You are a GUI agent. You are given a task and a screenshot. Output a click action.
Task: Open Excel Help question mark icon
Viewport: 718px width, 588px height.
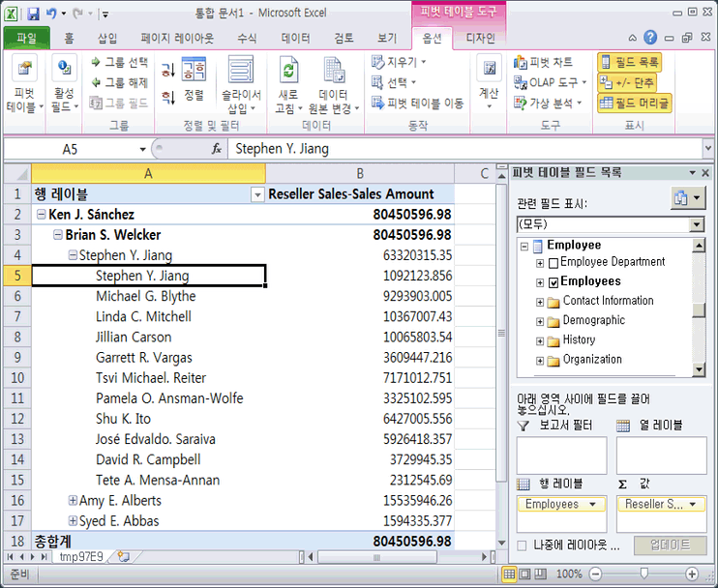650,38
